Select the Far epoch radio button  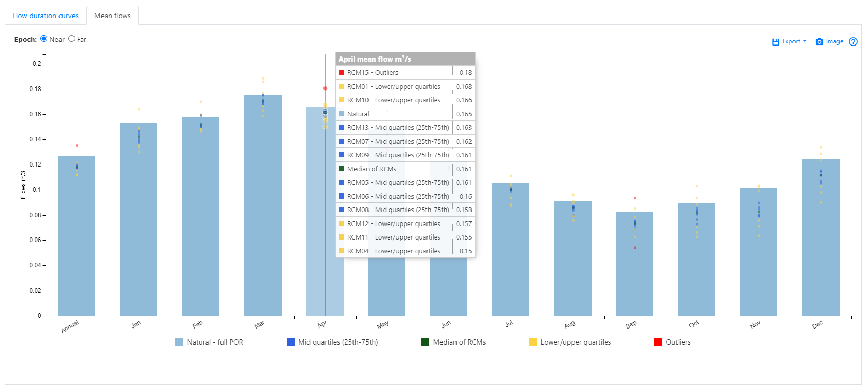pos(72,39)
